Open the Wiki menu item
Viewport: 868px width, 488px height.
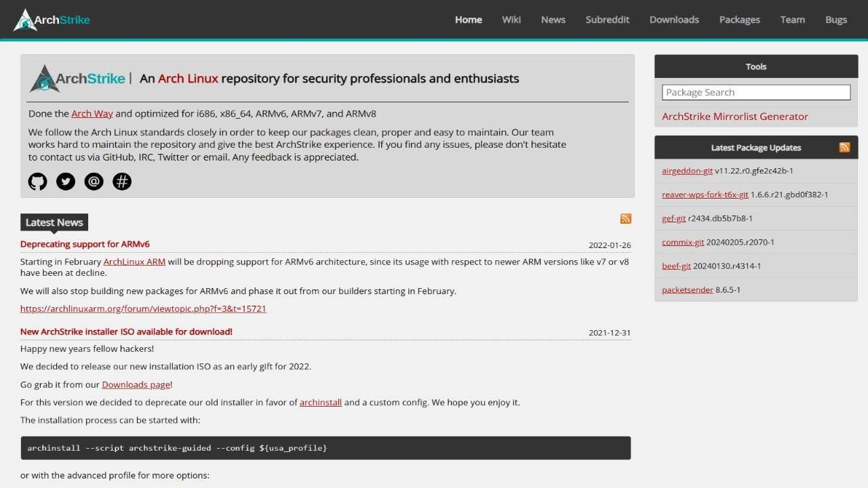511,20
